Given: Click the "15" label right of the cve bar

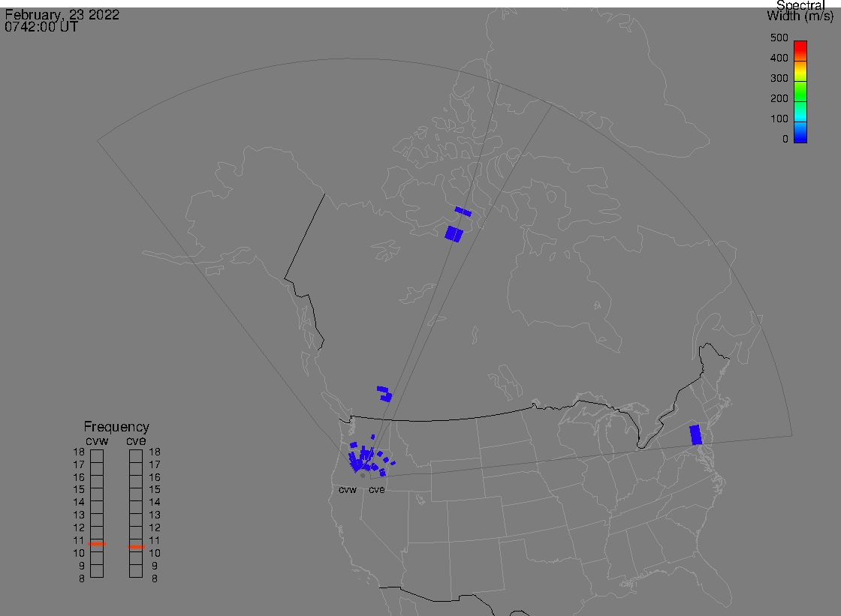Looking at the screenshot, I should [x=155, y=489].
